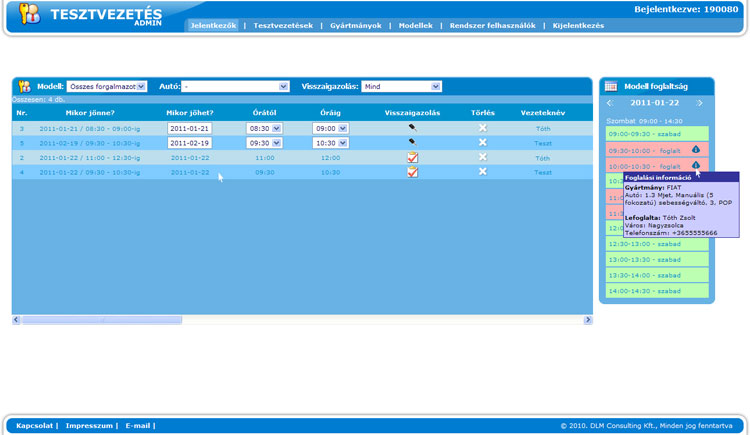750x435 pixels.
Task: Go to next day in Modell foglaltság
Action: (x=699, y=103)
